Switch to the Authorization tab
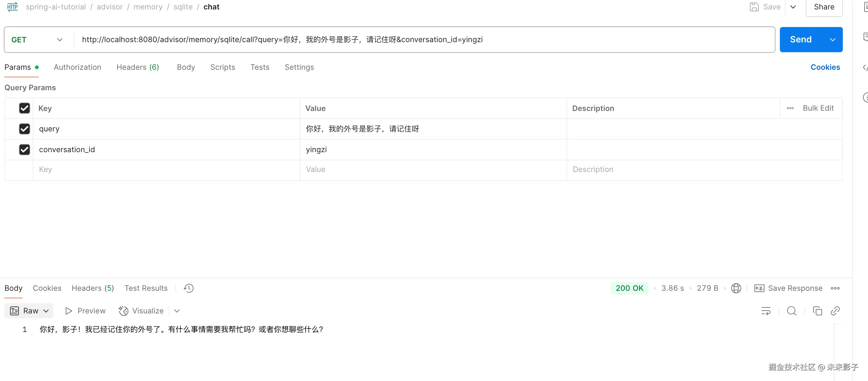The image size is (868, 381). click(x=77, y=67)
